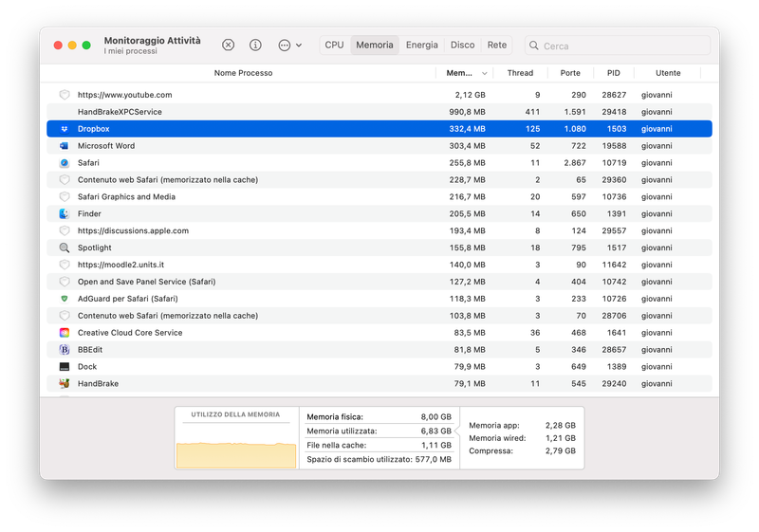Open process info with the i icon

(x=255, y=45)
